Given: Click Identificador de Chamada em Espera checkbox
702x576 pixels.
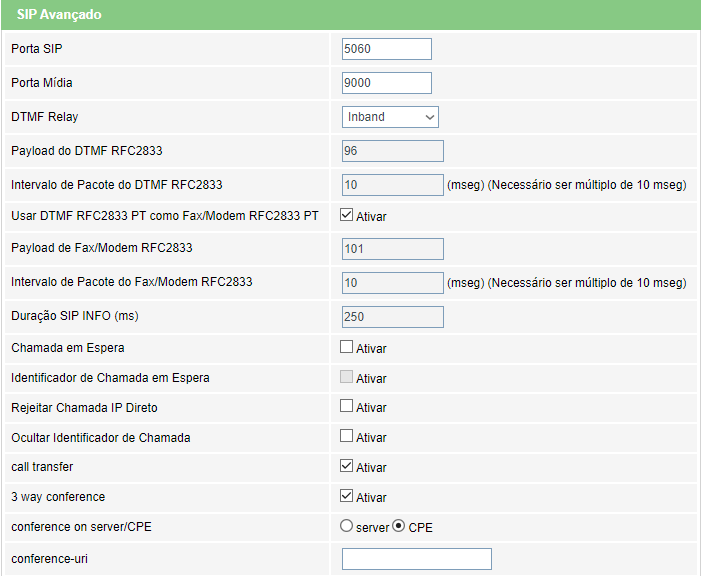Looking at the screenshot, I should coord(346,377).
